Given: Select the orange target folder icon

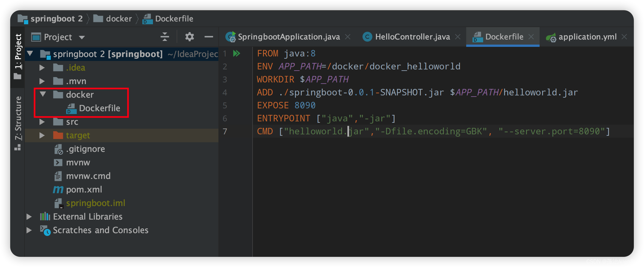Looking at the screenshot, I should 58,135.
